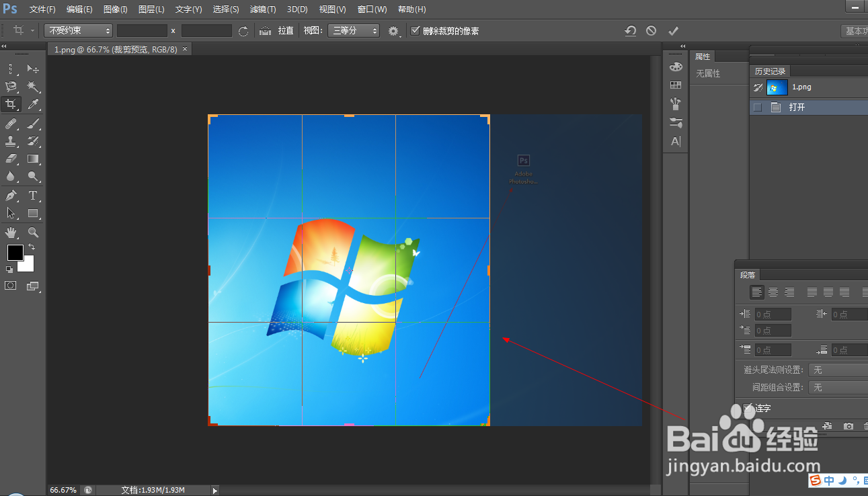
Task: Choose left align text in Paragraph panel
Action: pyautogui.click(x=758, y=292)
